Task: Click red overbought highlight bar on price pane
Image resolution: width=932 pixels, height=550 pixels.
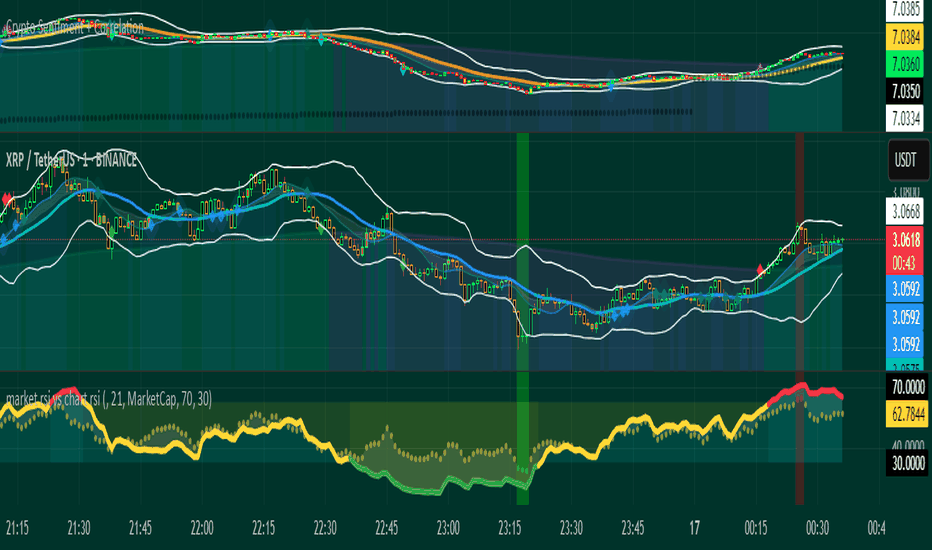Action: coord(799,250)
